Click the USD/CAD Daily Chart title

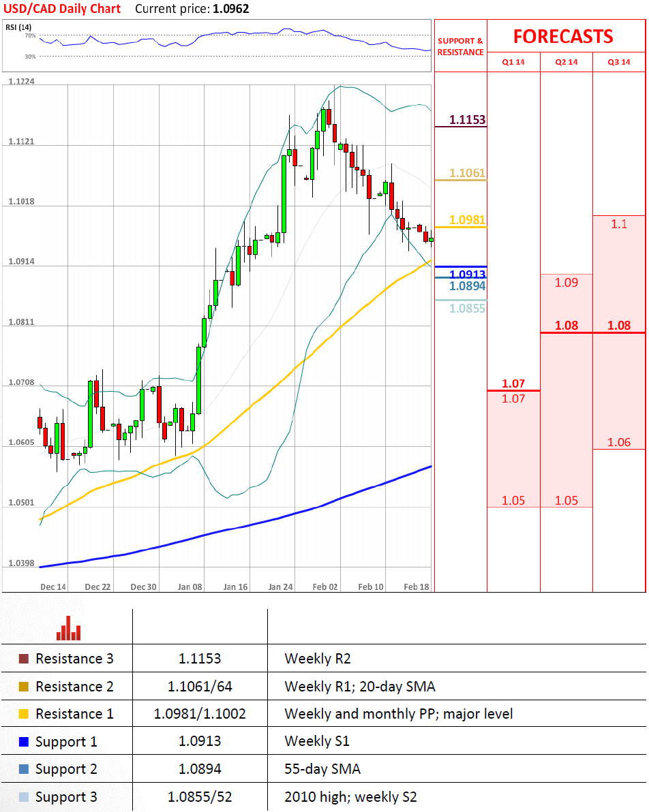(x=61, y=9)
